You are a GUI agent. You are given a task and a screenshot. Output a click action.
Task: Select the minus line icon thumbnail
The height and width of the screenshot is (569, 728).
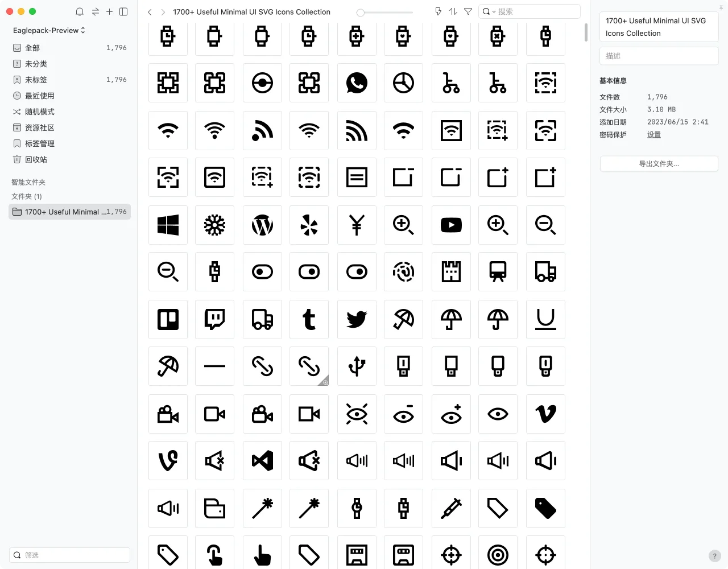214,366
